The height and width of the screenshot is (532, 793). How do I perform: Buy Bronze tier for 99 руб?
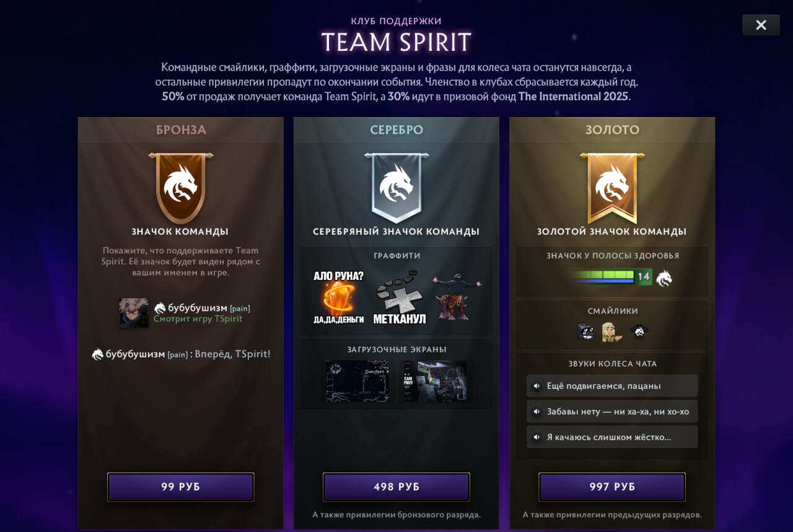[181, 487]
